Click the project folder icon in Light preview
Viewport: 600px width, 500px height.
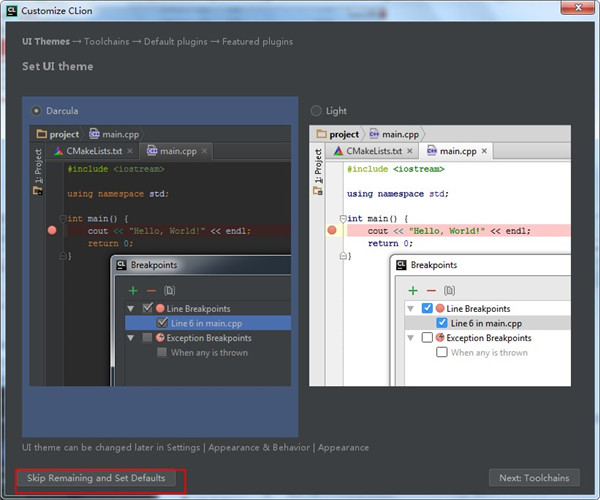point(321,134)
